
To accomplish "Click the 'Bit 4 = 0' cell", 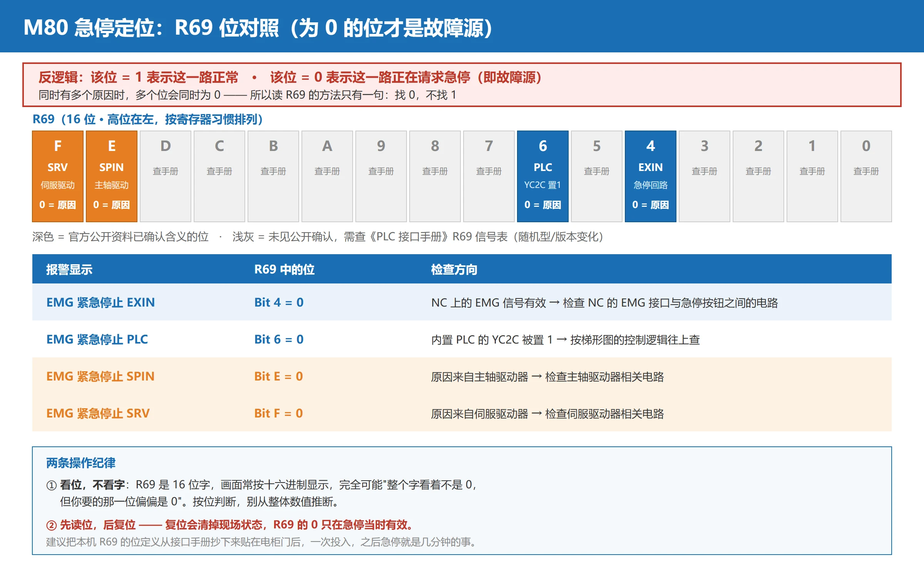I will (279, 302).
